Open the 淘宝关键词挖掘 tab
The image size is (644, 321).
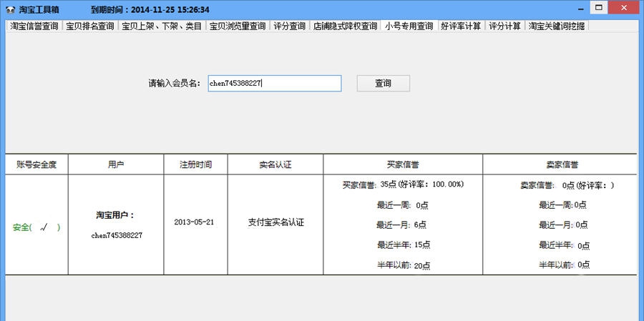557,26
